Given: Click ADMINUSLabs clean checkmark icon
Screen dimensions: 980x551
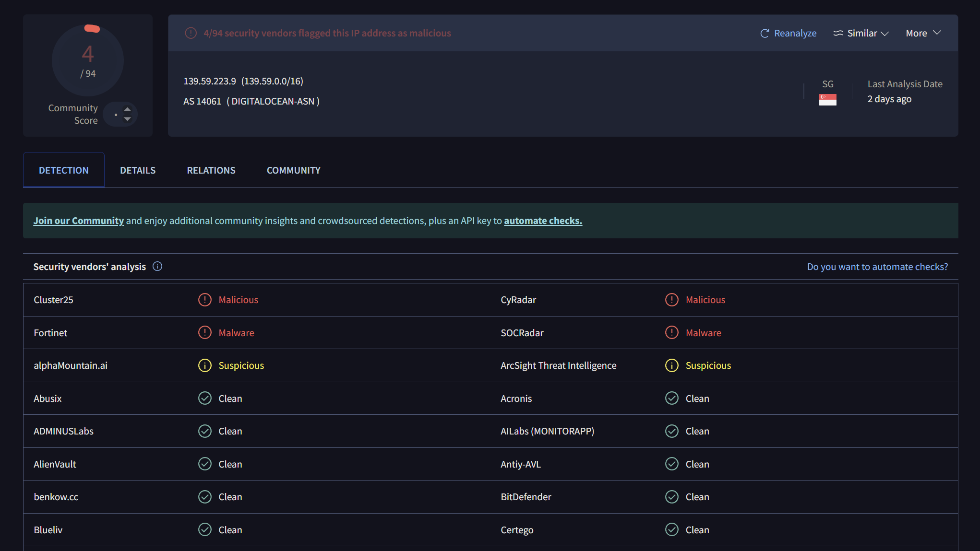Looking at the screenshot, I should (205, 431).
